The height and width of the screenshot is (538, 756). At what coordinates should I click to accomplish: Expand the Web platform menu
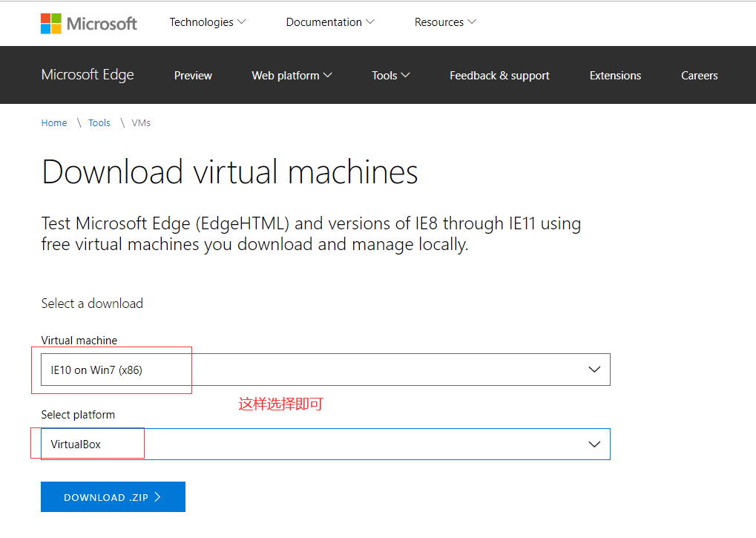(x=292, y=76)
